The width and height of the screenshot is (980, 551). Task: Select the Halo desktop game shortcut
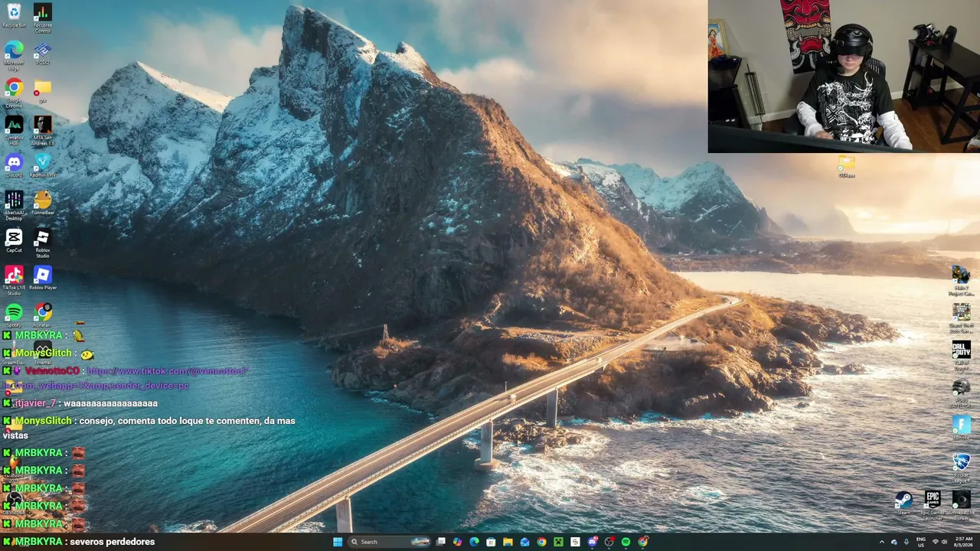(961, 280)
